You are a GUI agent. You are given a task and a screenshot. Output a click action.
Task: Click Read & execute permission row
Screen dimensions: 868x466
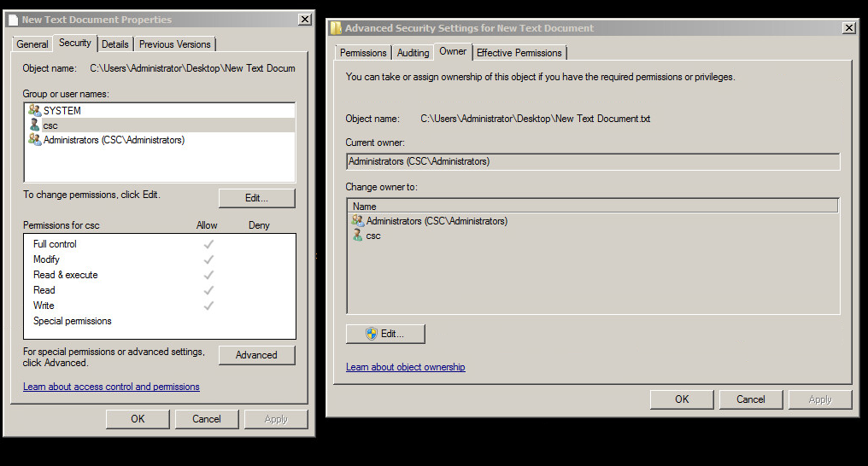tap(160, 275)
